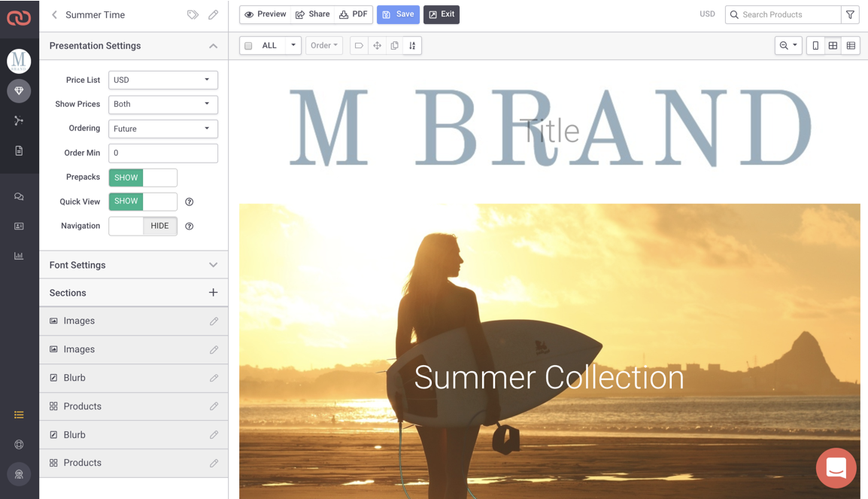Open the red chat support bubble
This screenshot has height=499, width=868.
pos(836,468)
